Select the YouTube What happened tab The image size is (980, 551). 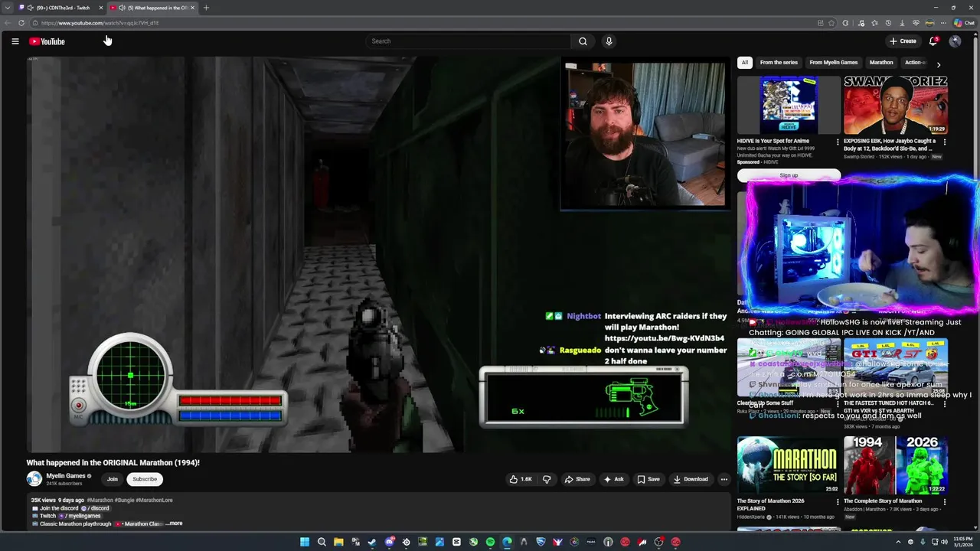coord(153,8)
